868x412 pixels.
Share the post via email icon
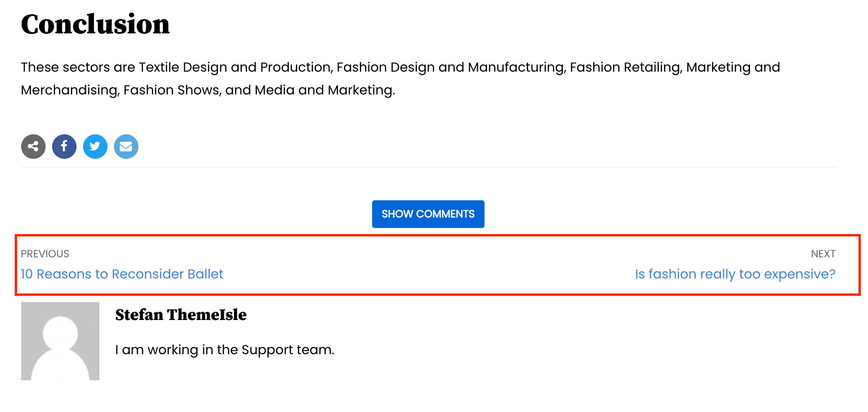pyautogui.click(x=126, y=147)
